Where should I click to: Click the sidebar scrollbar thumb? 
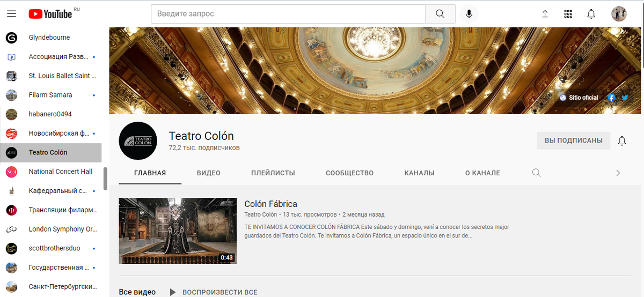pos(106,179)
